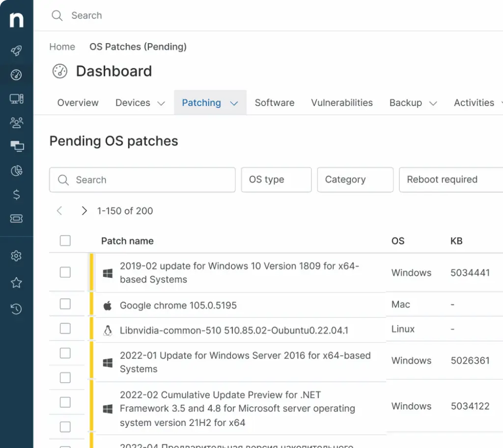
Task: Switch to the Backup tab
Action: coord(406,103)
